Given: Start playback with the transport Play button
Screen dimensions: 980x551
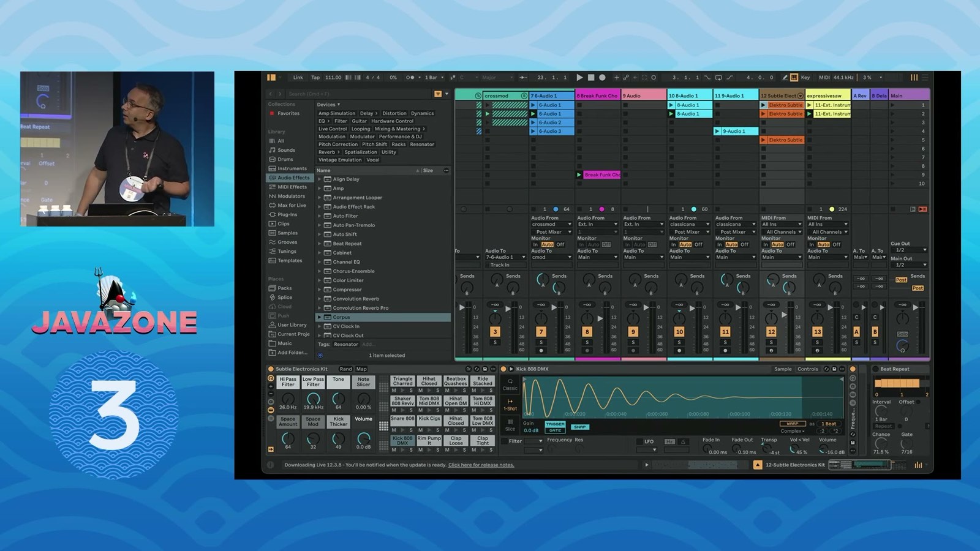Looking at the screenshot, I should (x=579, y=78).
